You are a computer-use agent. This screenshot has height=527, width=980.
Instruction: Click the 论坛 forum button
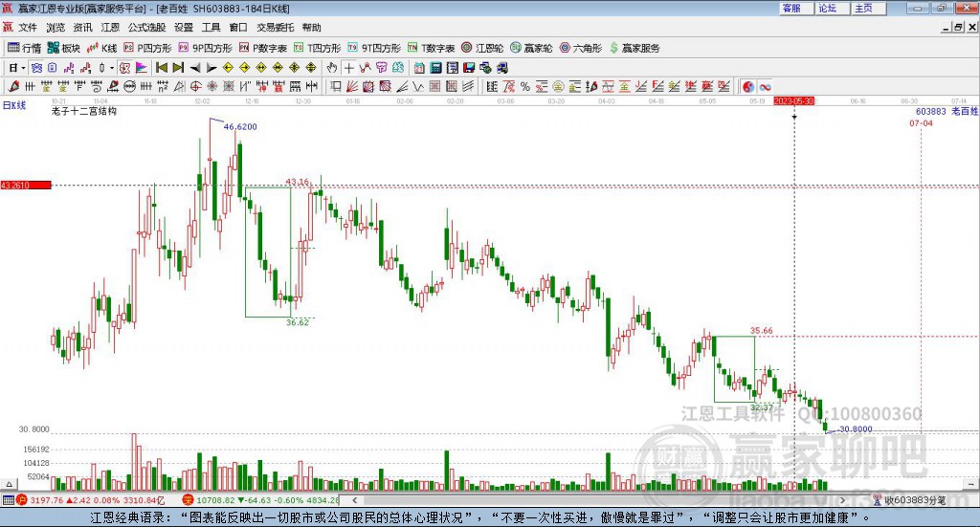point(833,8)
